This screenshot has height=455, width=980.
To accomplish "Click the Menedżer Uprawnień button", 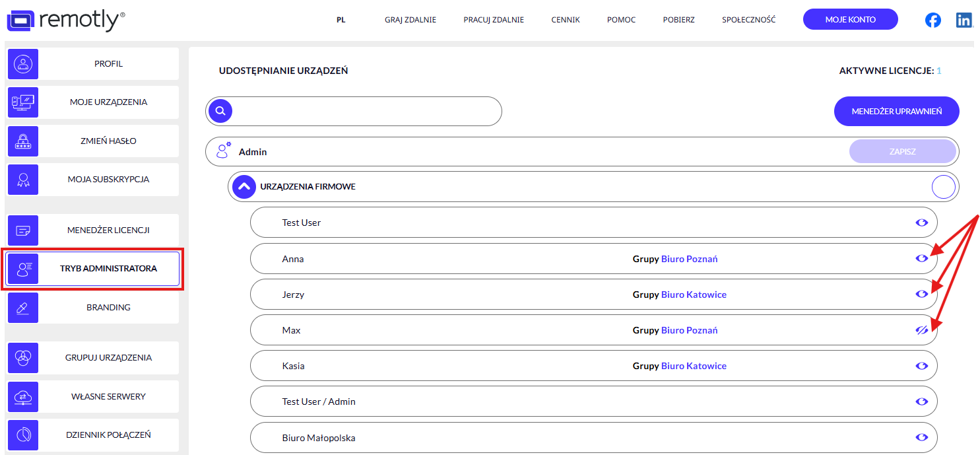I will point(896,112).
